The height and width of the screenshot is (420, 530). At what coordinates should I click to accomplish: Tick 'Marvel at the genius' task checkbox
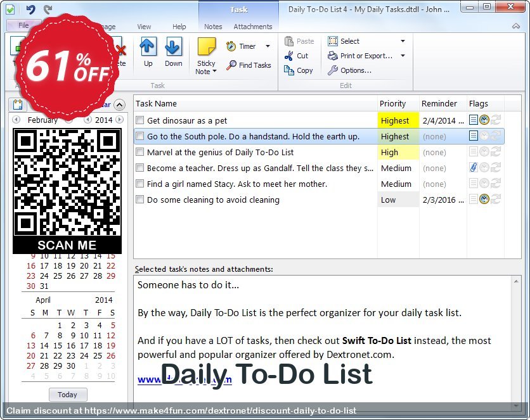pos(140,152)
